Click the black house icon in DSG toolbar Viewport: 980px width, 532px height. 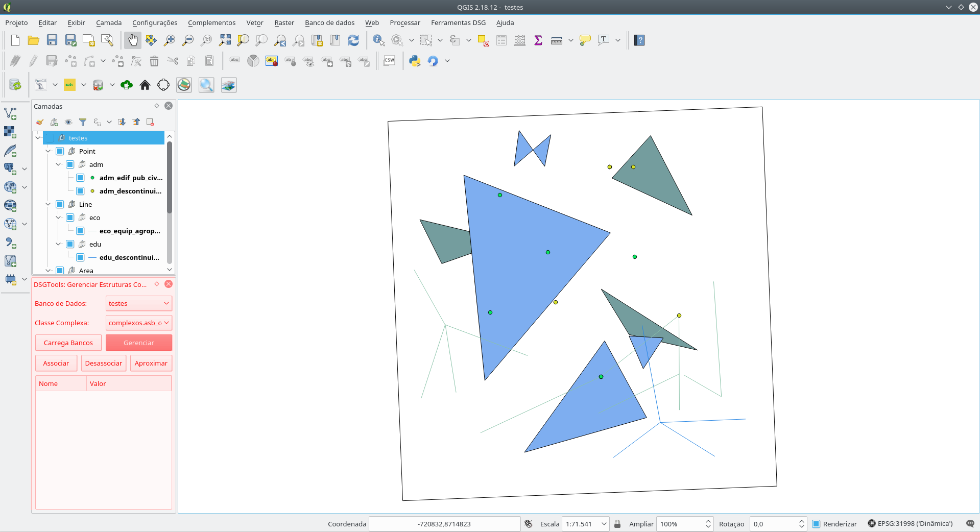(145, 85)
